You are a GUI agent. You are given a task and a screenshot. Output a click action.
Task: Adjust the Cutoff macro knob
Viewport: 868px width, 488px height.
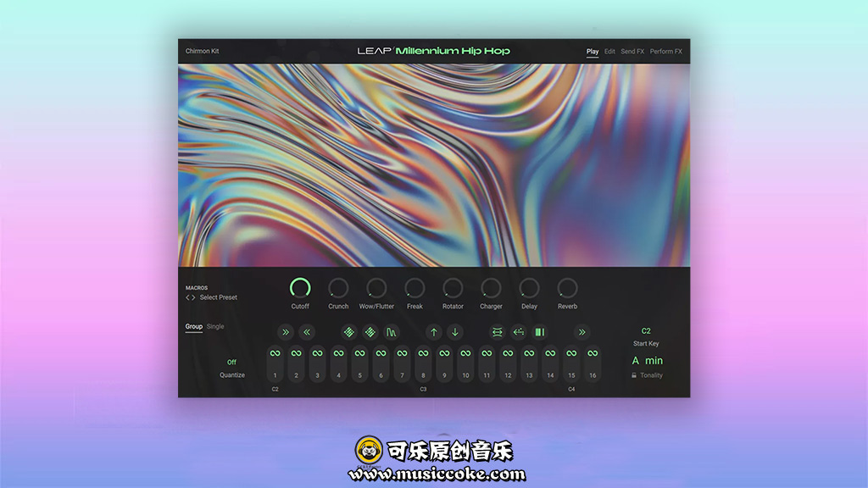(300, 288)
